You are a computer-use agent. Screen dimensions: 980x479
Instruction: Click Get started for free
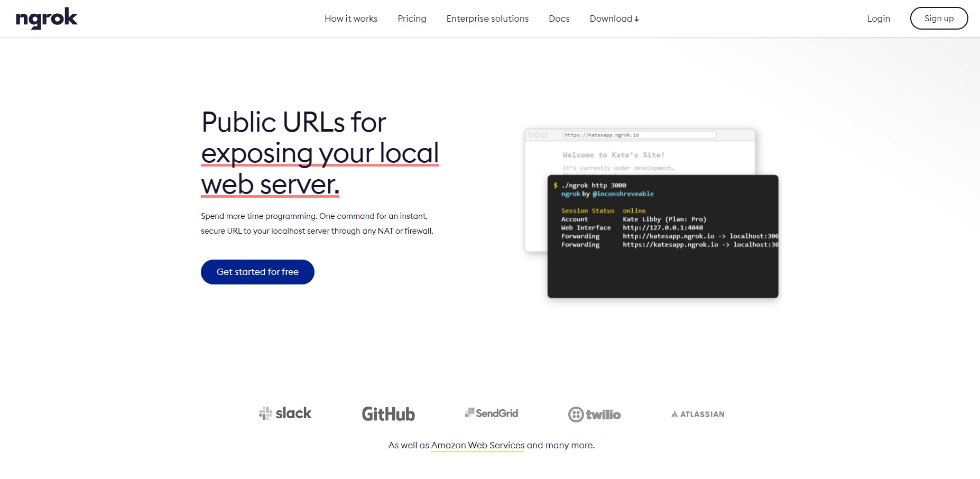coord(257,272)
